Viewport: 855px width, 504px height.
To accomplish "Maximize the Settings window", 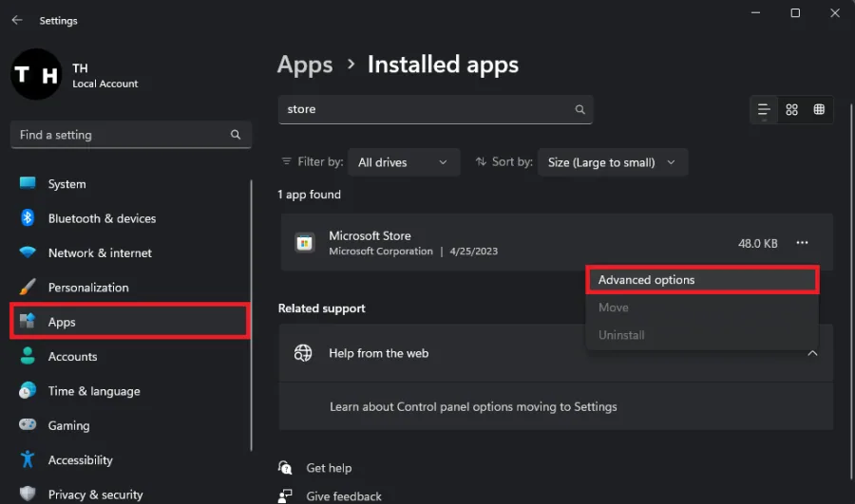I will 795,12.
